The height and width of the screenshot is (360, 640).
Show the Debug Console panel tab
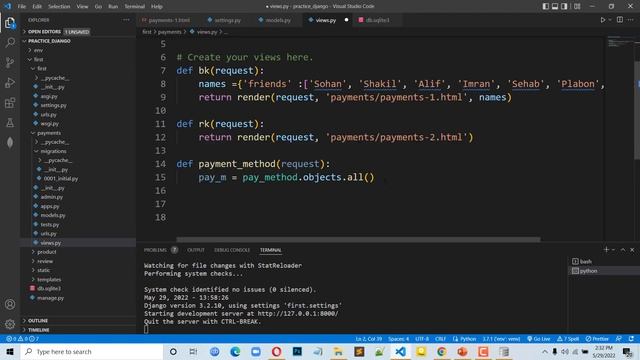tap(232, 250)
